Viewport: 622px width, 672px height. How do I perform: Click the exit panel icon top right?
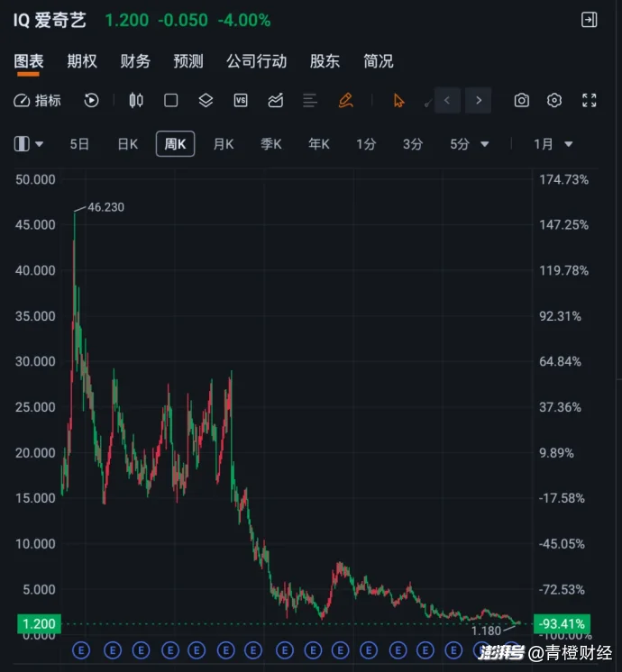click(589, 20)
